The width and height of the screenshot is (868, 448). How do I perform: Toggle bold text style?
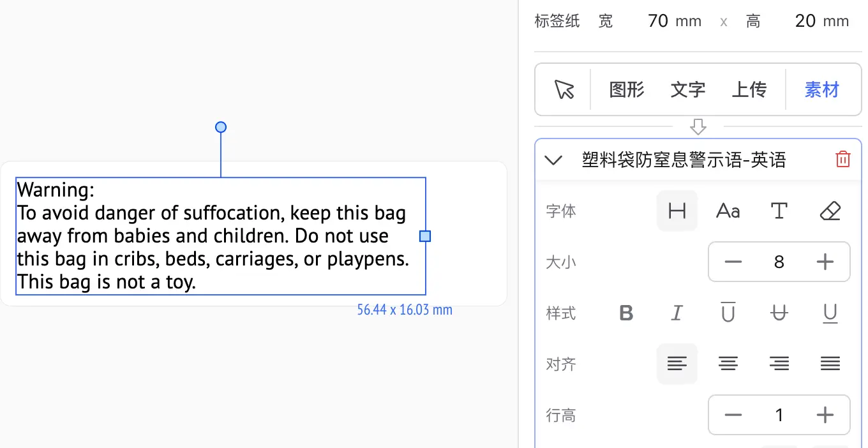[x=626, y=313]
